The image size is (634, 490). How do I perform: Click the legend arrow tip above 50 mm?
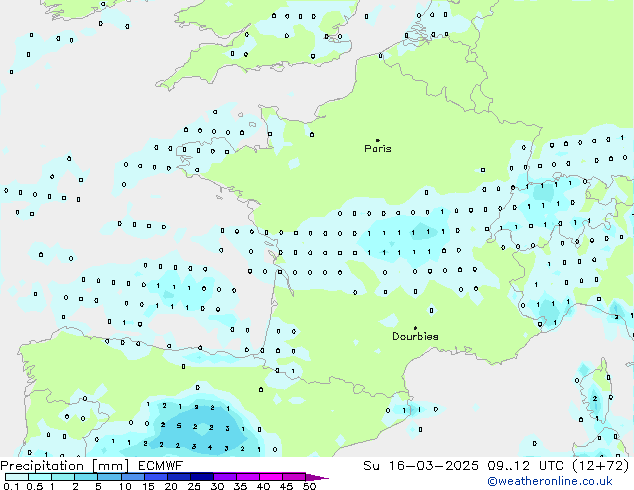[x=317, y=477]
